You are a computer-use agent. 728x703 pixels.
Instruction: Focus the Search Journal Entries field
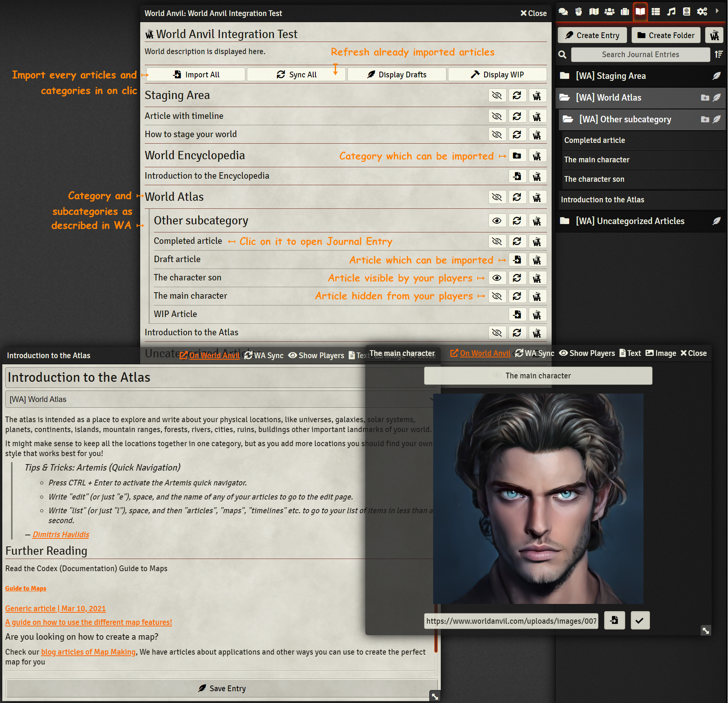[x=640, y=54]
